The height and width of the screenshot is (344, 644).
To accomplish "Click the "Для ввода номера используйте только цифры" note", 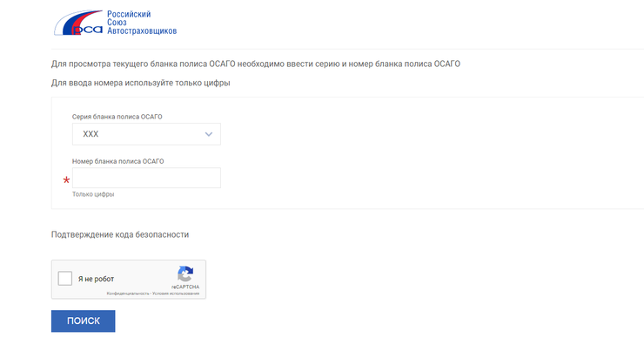I will 140,83.
